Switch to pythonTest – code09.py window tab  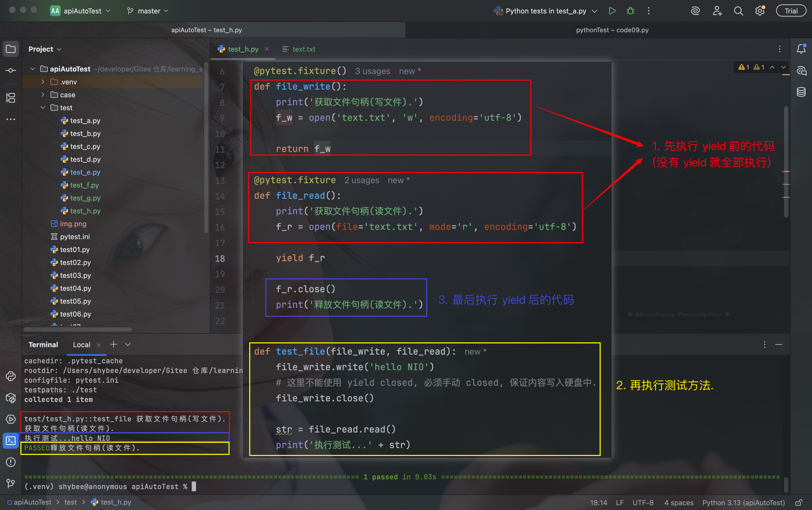click(612, 30)
